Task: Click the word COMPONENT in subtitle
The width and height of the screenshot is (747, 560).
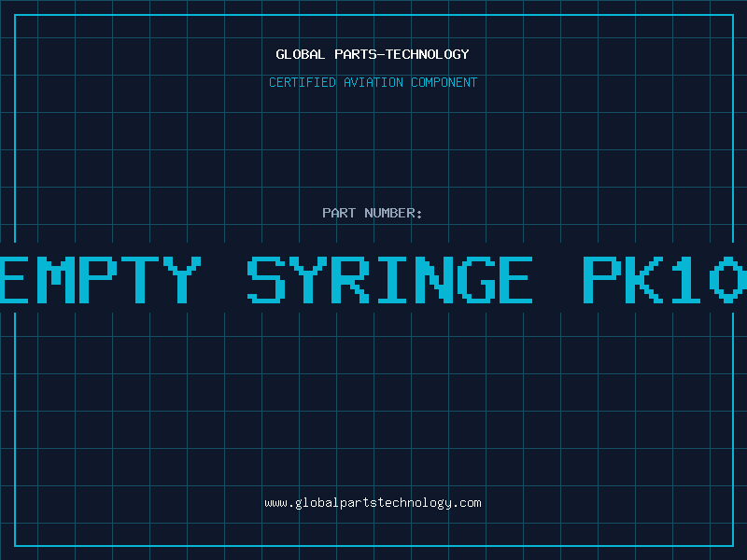Action: coord(444,82)
